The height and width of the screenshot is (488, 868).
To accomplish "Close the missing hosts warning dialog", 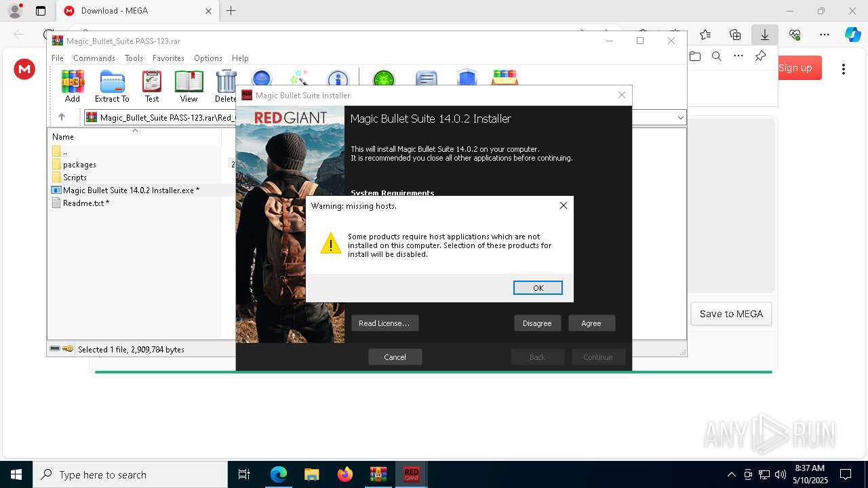I will 563,205.
